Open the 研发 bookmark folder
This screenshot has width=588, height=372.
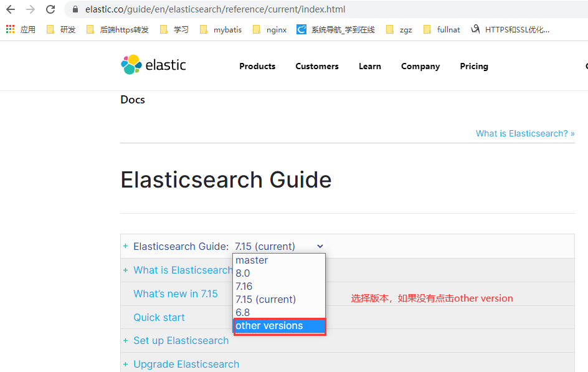point(61,30)
